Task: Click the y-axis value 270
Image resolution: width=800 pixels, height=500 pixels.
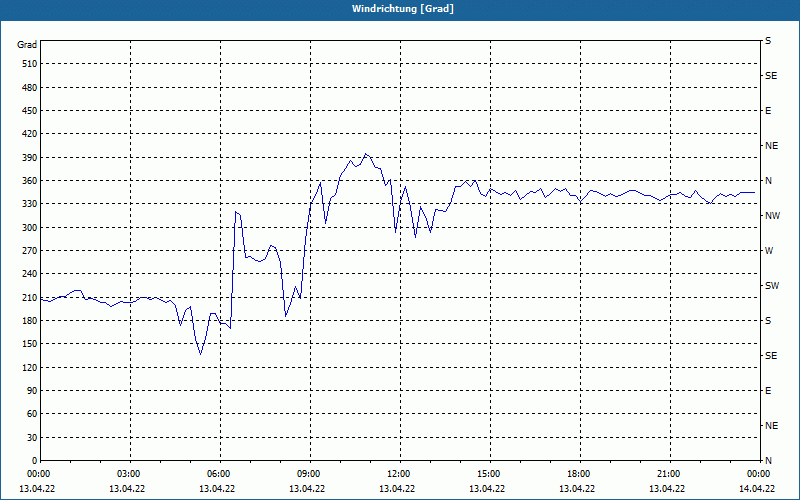Action: (x=30, y=251)
